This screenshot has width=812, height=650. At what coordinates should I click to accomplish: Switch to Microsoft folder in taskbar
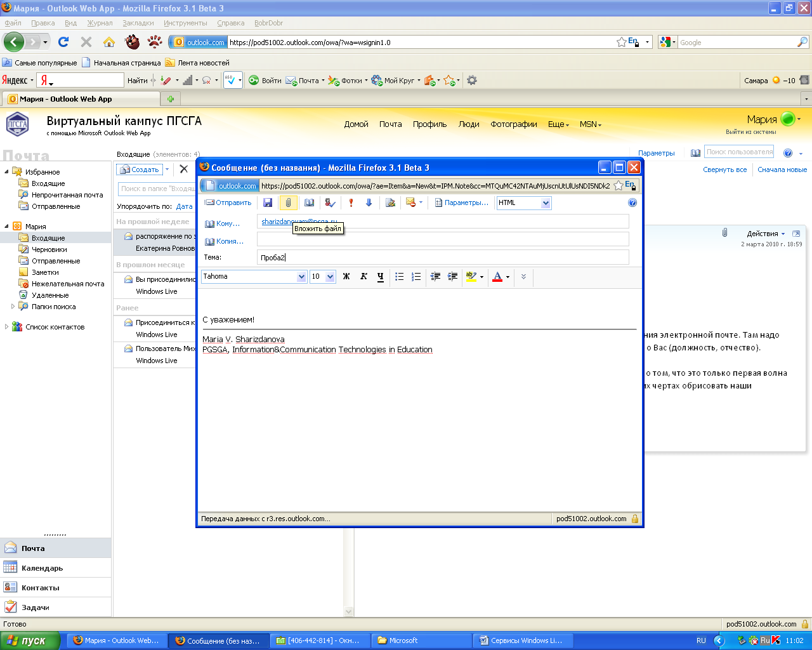pyautogui.click(x=422, y=640)
